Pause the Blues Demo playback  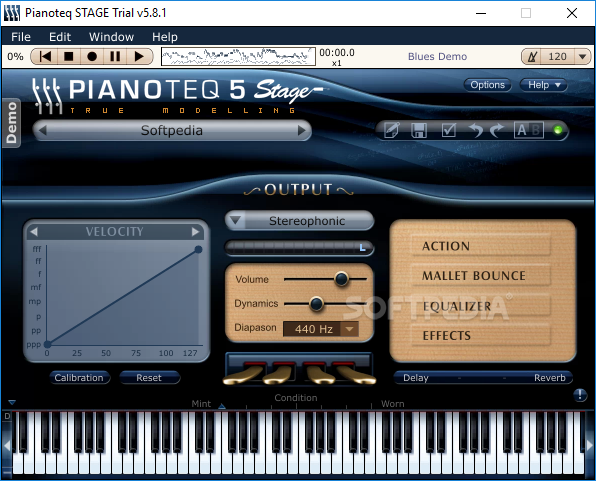(x=115, y=57)
